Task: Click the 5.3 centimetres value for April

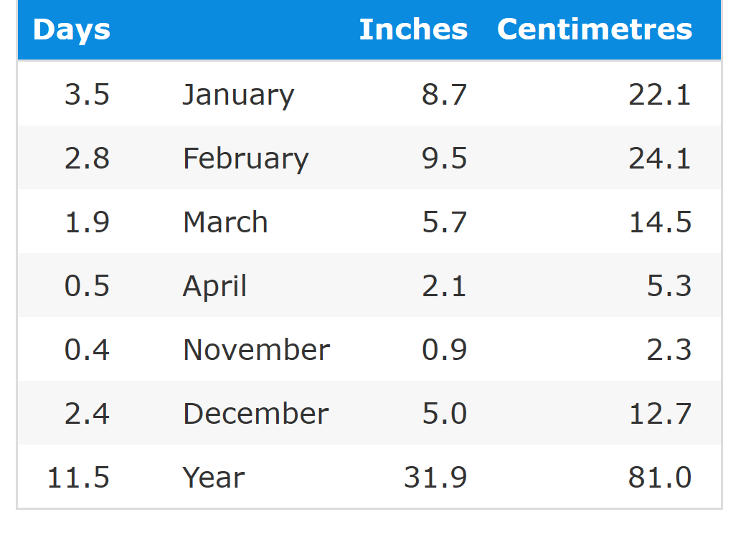Action: (669, 286)
